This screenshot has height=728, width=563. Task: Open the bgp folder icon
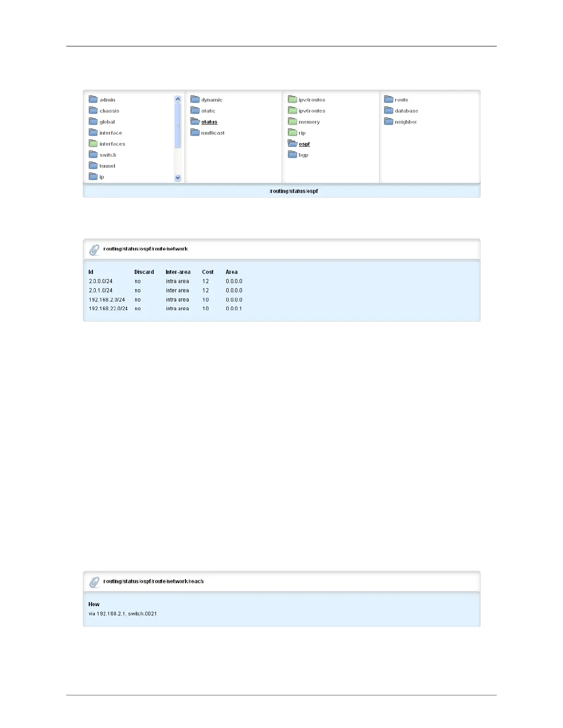[x=293, y=154]
